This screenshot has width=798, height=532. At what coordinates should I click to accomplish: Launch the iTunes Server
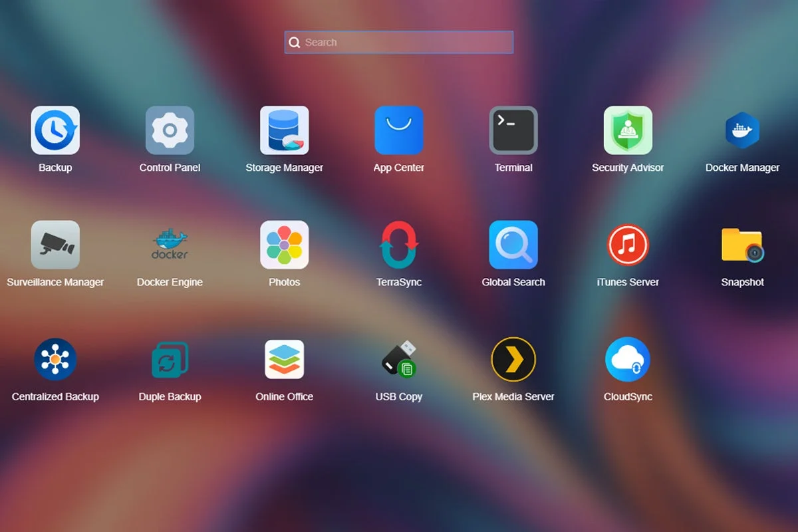click(627, 244)
